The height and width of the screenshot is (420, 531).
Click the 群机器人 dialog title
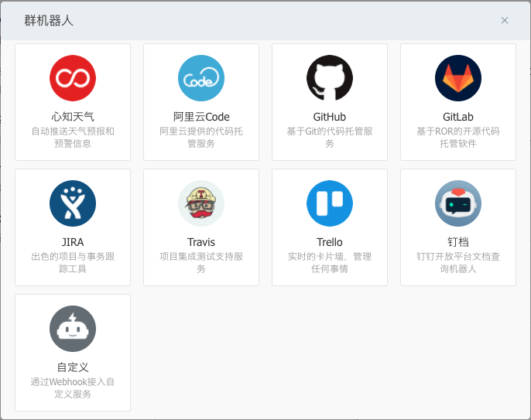pos(49,21)
